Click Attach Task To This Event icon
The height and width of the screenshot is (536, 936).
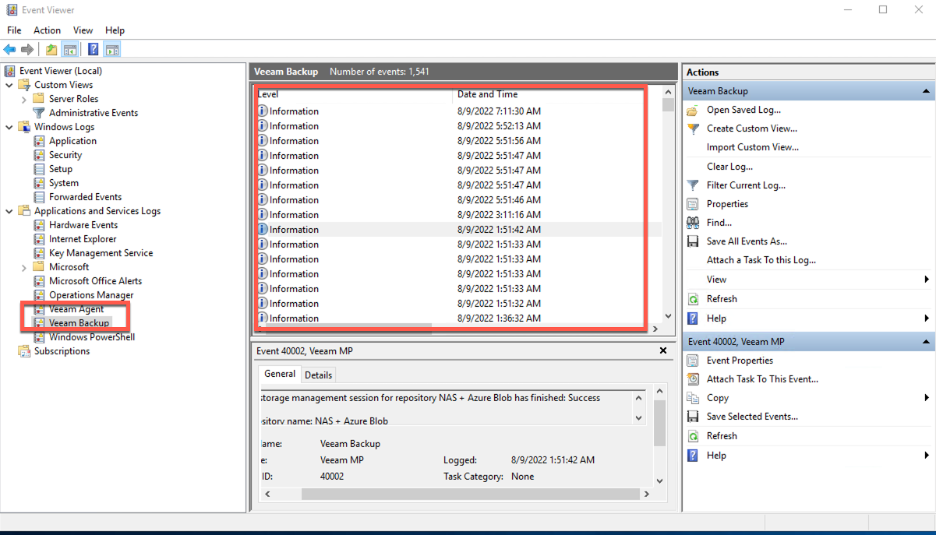pos(693,379)
